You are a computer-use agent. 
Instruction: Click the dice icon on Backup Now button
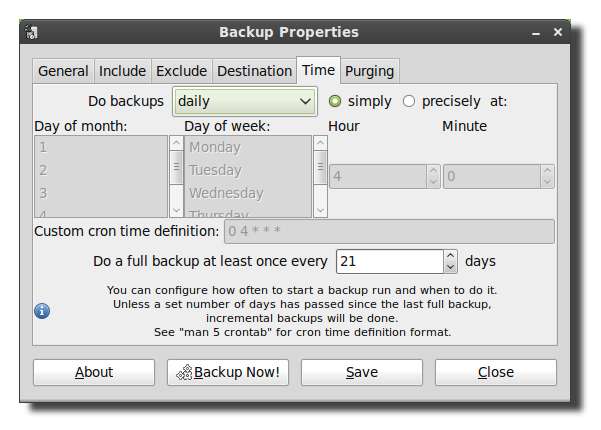(x=184, y=372)
